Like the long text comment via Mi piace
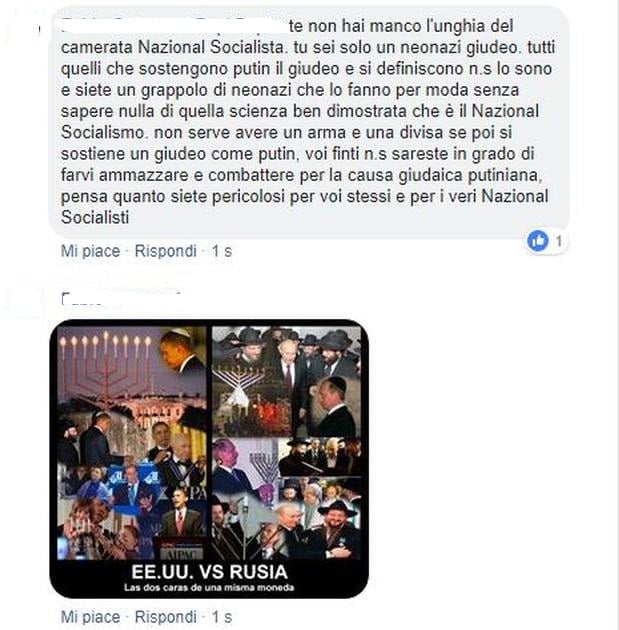619x630 pixels. coord(90,251)
